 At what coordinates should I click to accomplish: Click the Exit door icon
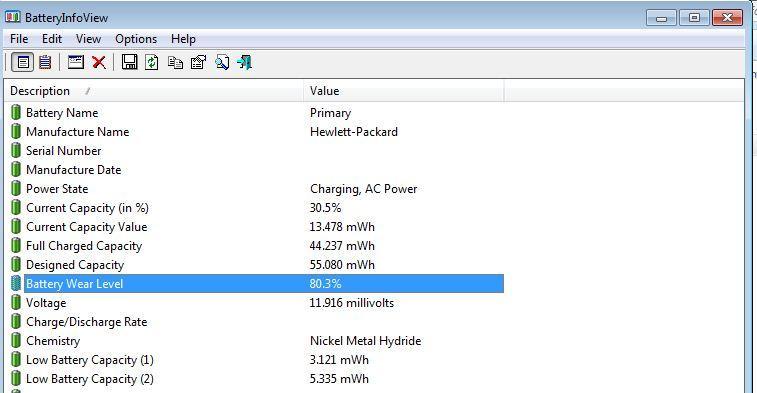coord(245,62)
